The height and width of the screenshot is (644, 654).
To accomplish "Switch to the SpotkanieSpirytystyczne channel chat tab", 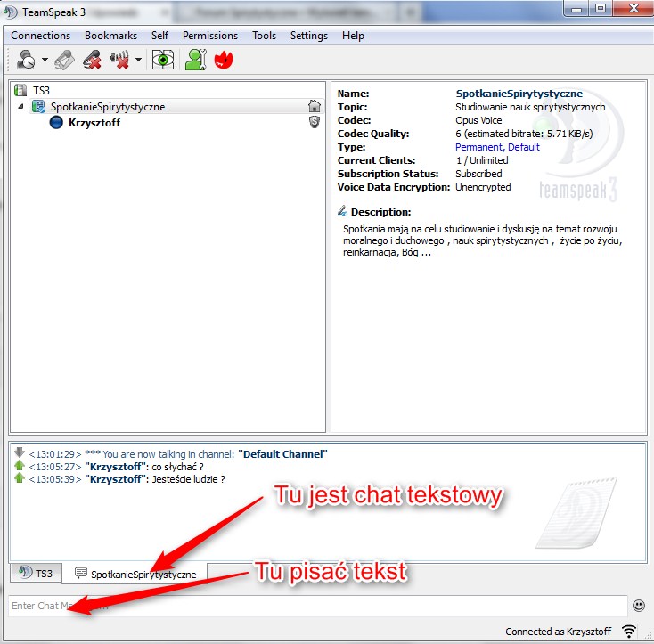I will [135, 574].
